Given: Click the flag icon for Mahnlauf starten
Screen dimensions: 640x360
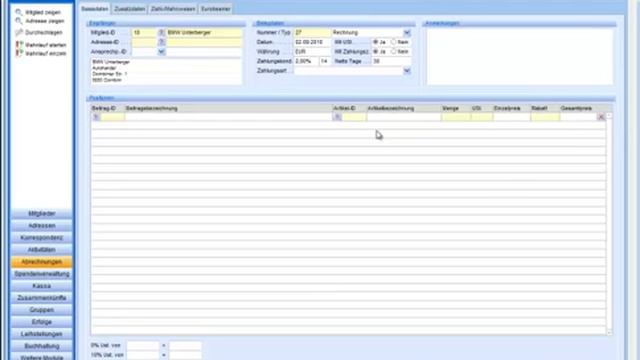Looking at the screenshot, I should point(19,45).
